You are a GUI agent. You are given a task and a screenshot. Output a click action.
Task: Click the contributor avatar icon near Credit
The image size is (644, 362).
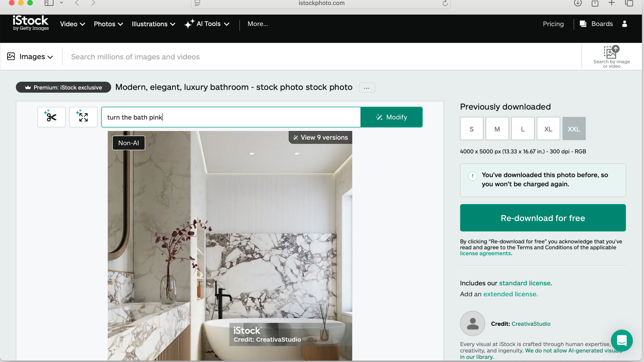click(x=473, y=323)
